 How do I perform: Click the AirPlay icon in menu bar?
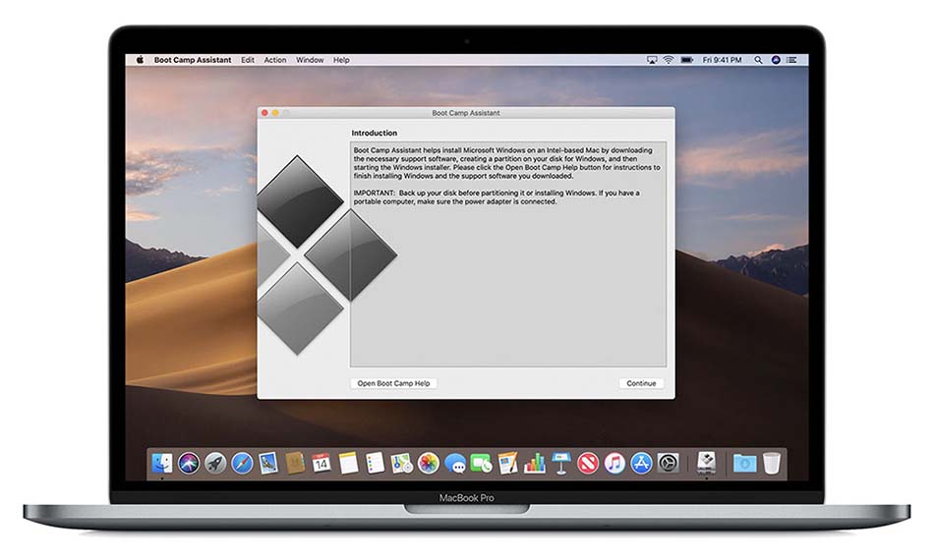[652, 60]
